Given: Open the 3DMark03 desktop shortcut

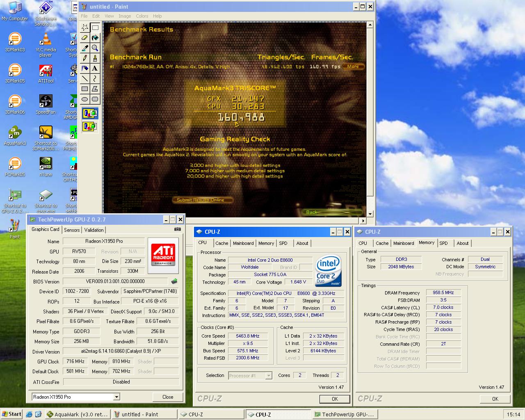Looking at the screenshot, I should (x=15, y=42).
